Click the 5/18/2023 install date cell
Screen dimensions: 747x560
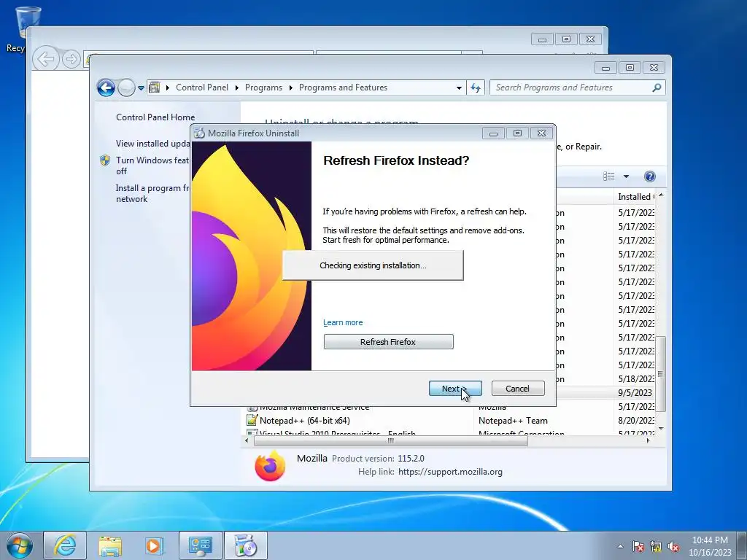click(636, 379)
